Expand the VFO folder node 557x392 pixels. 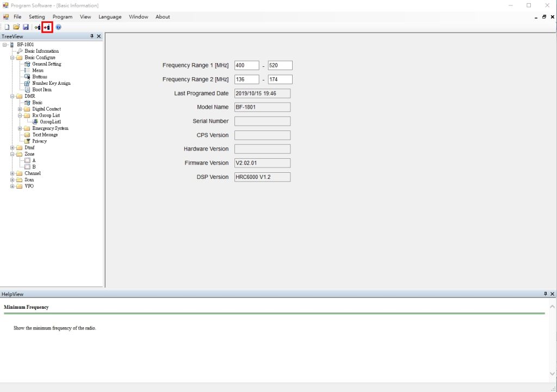13,186
